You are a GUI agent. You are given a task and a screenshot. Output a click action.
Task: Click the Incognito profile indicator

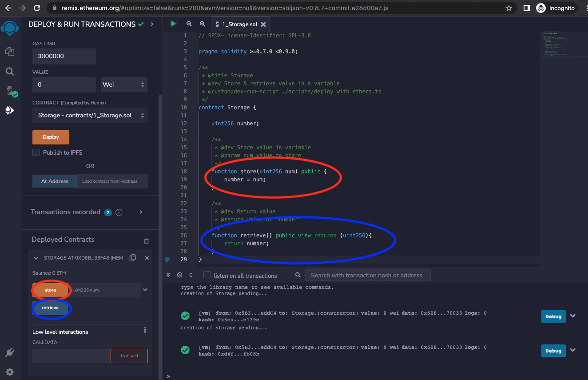(556, 8)
